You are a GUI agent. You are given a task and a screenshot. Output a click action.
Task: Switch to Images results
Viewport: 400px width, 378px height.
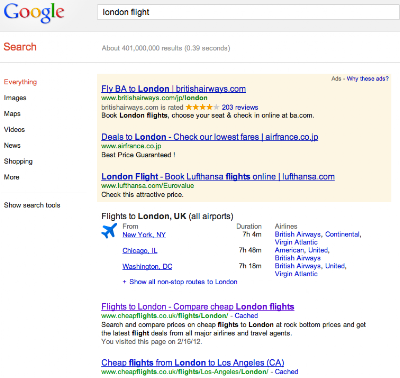[x=15, y=98]
